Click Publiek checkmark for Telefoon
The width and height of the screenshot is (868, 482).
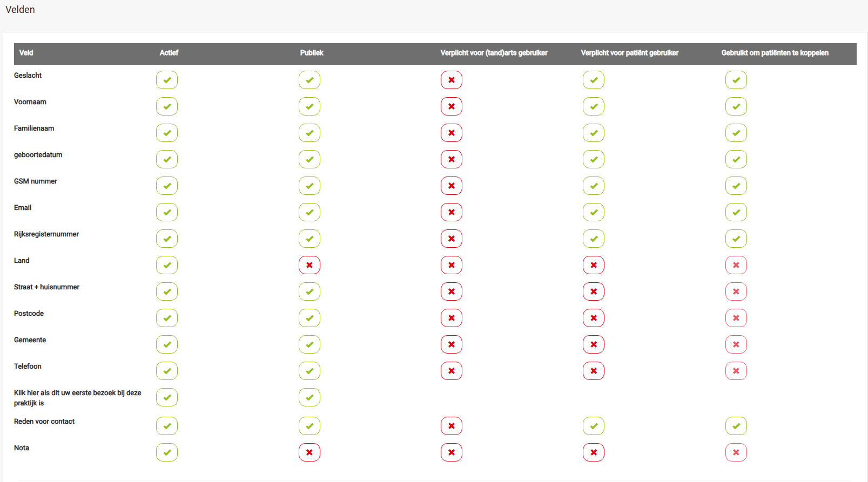pyautogui.click(x=309, y=371)
